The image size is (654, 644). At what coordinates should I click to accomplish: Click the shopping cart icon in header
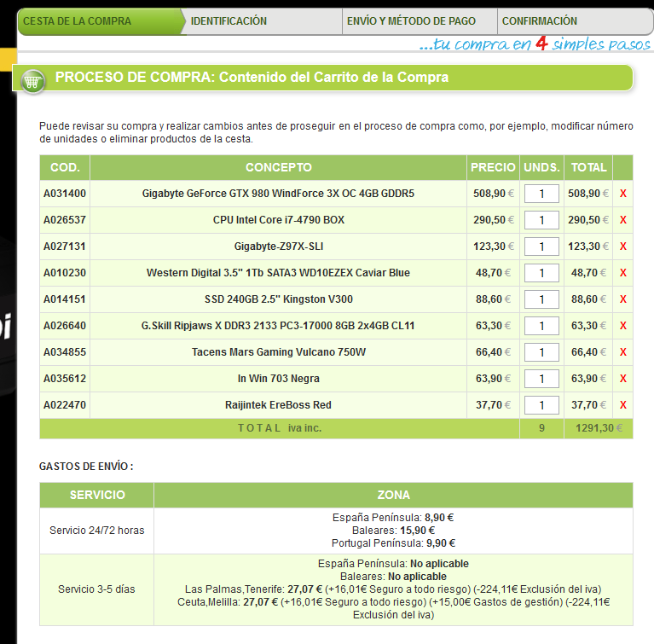click(33, 81)
